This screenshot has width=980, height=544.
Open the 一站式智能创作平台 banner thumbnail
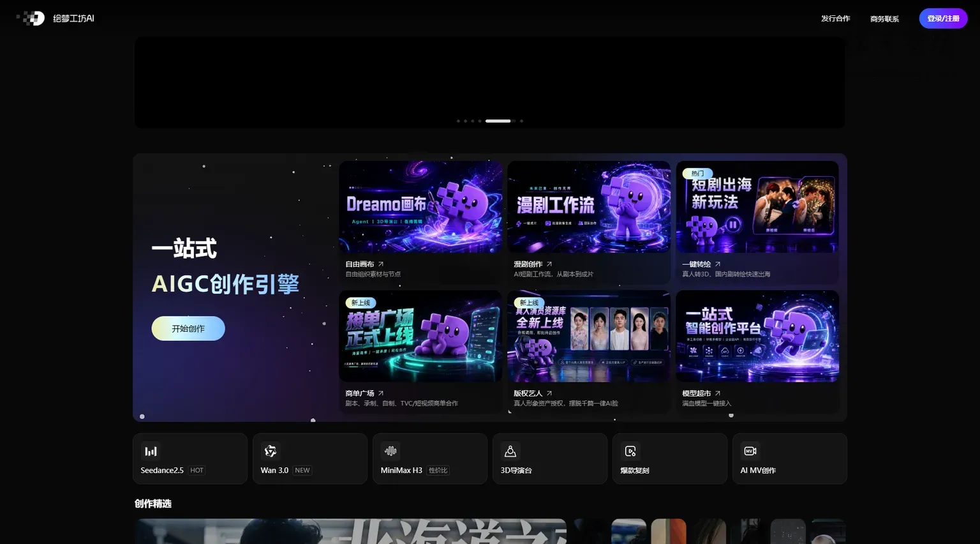coord(757,336)
